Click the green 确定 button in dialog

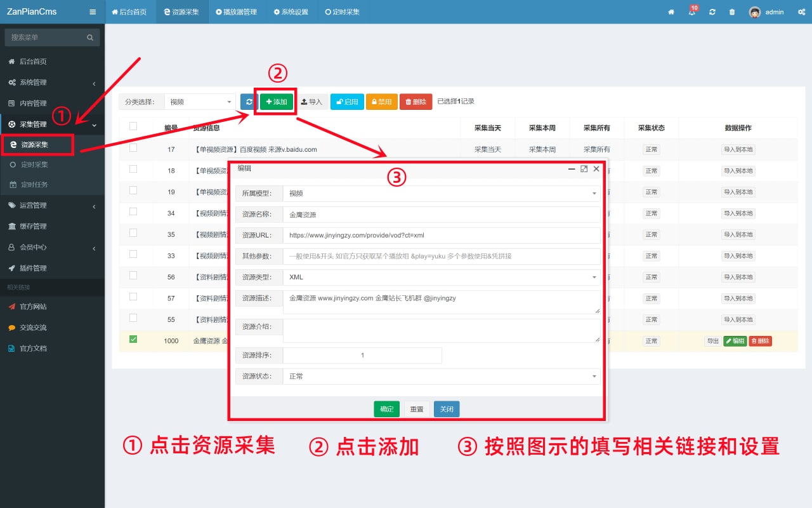[x=387, y=409]
